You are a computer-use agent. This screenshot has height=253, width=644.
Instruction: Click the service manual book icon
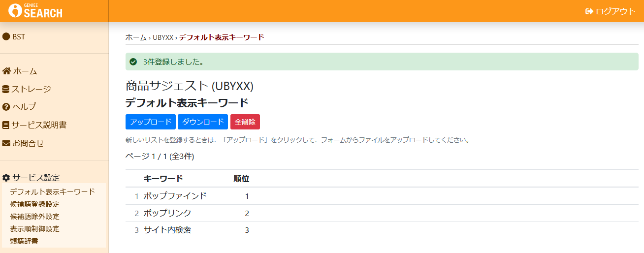pos(6,125)
